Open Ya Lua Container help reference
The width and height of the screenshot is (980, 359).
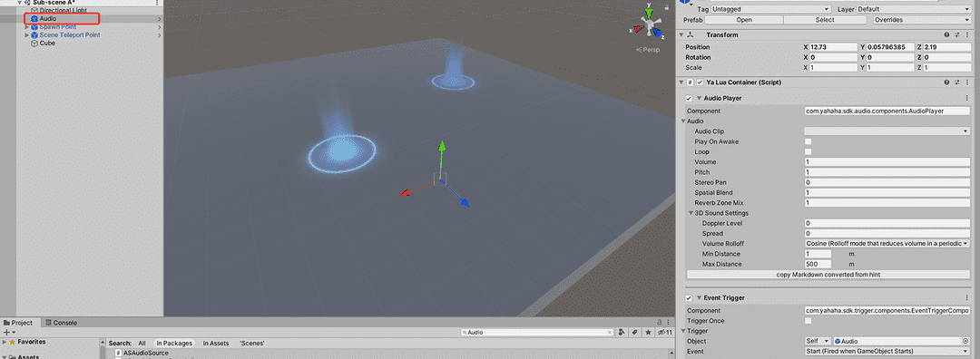pyautogui.click(x=946, y=82)
